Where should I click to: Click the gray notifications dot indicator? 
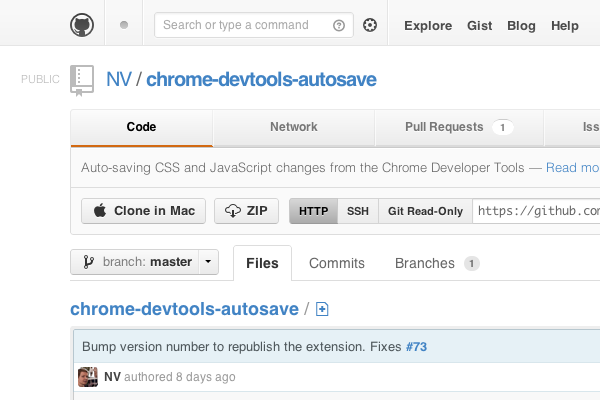pyautogui.click(x=124, y=25)
